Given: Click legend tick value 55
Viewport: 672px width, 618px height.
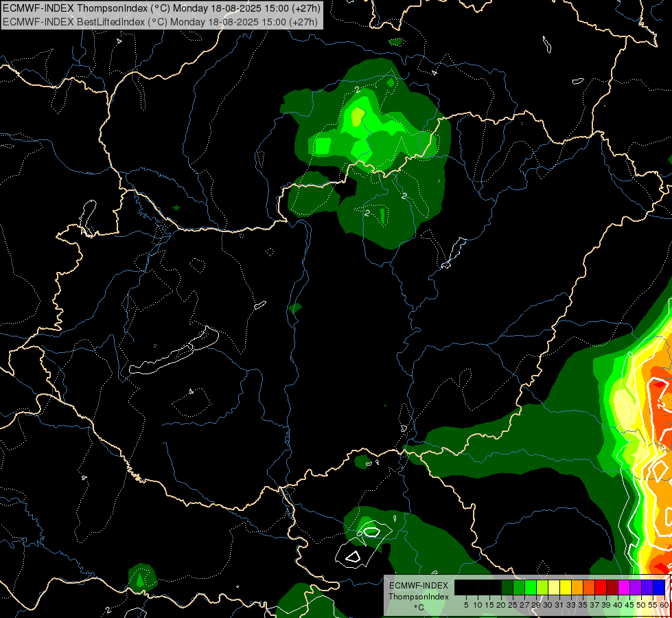Looking at the screenshot, I should (653, 605).
